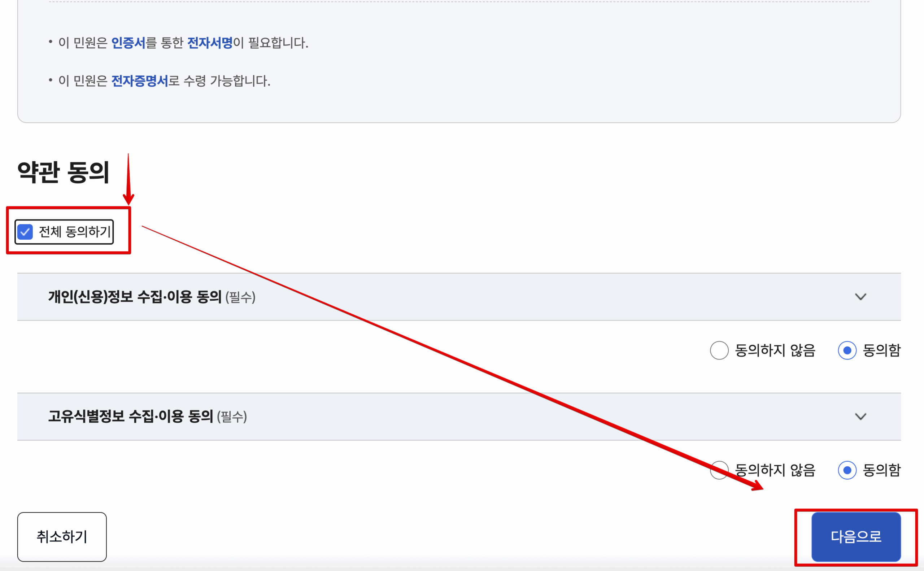Click the 다음으로 button
Viewport: 924px width, 571px height.
point(855,537)
